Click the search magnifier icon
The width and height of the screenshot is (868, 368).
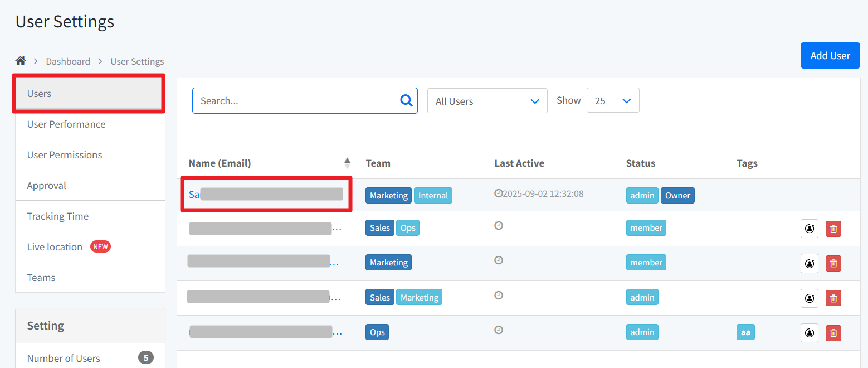[x=406, y=101]
